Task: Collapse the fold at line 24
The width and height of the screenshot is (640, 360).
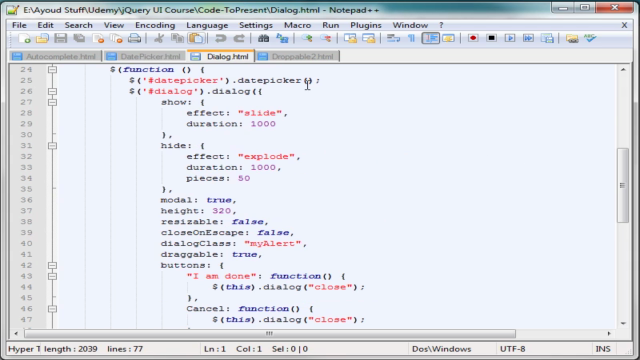Action: 52,70
